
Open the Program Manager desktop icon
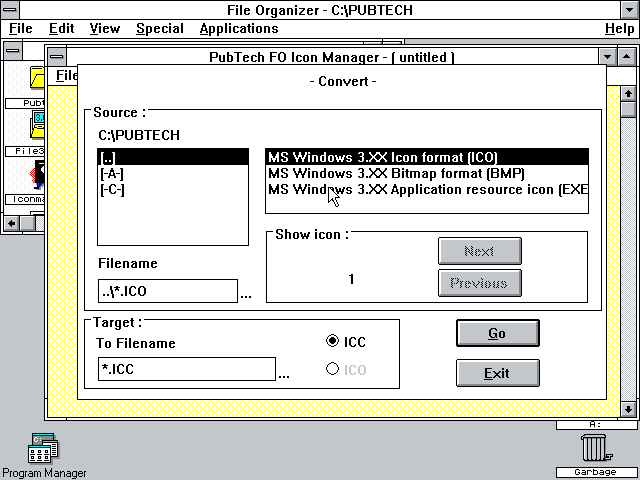coord(43,449)
